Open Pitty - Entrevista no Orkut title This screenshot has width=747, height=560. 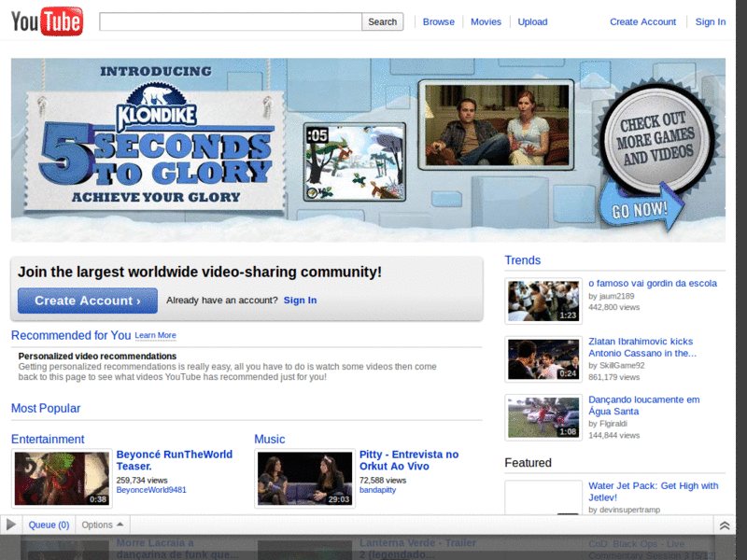pyautogui.click(x=409, y=460)
